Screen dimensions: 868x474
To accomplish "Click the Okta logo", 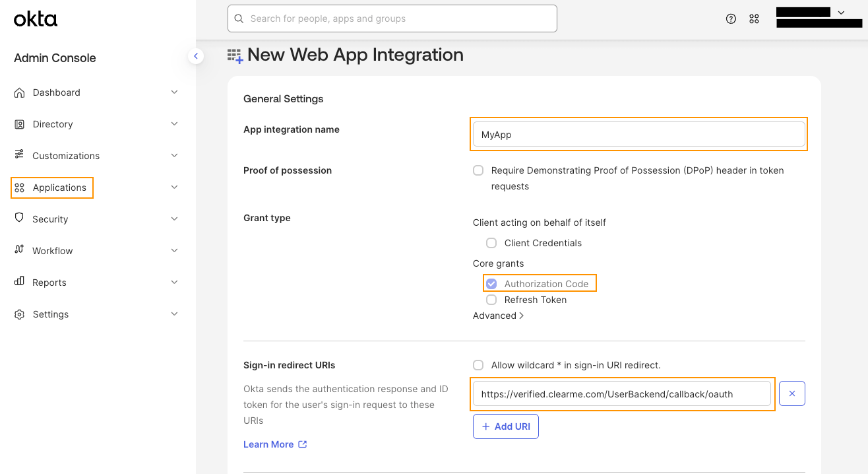I will [x=36, y=19].
